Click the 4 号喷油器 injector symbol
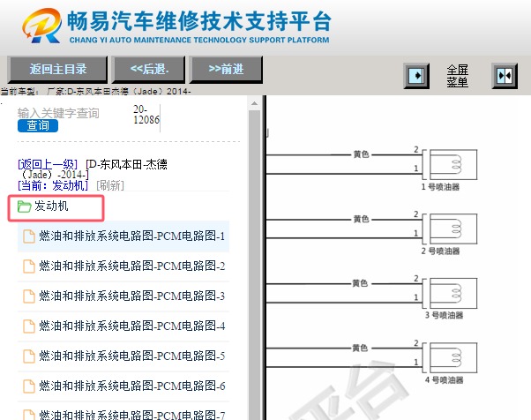The width and height of the screenshot is (531, 420). pyautogui.click(x=453, y=358)
